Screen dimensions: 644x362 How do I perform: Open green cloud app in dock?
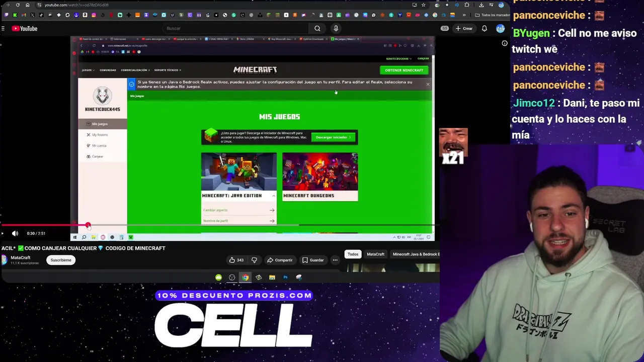pyautogui.click(x=218, y=277)
